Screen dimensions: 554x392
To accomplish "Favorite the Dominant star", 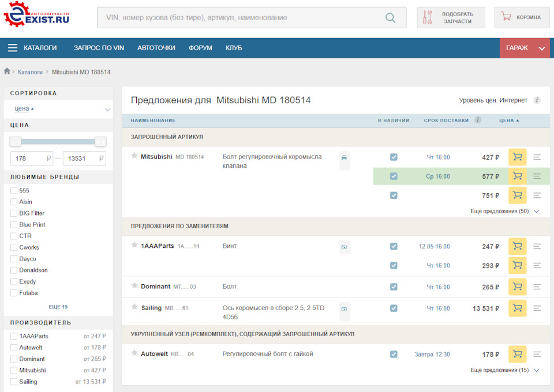I will (134, 285).
